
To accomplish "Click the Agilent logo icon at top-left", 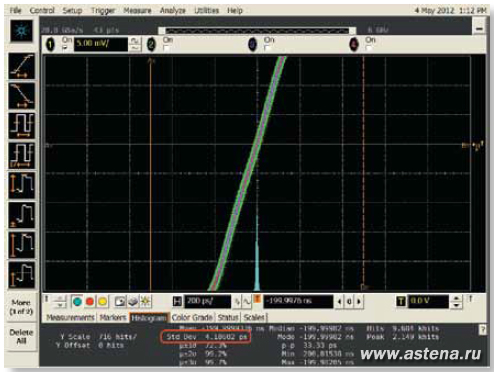I will (21, 31).
